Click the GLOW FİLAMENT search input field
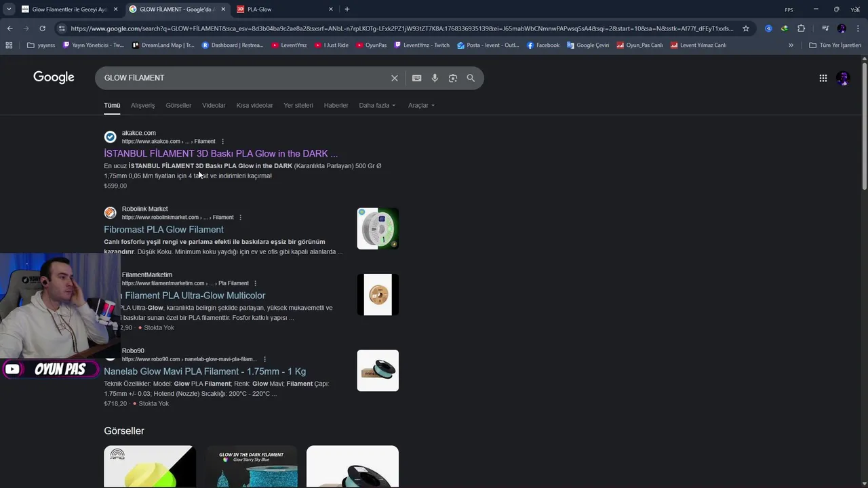The height and width of the screenshot is (488, 868). 244,78
